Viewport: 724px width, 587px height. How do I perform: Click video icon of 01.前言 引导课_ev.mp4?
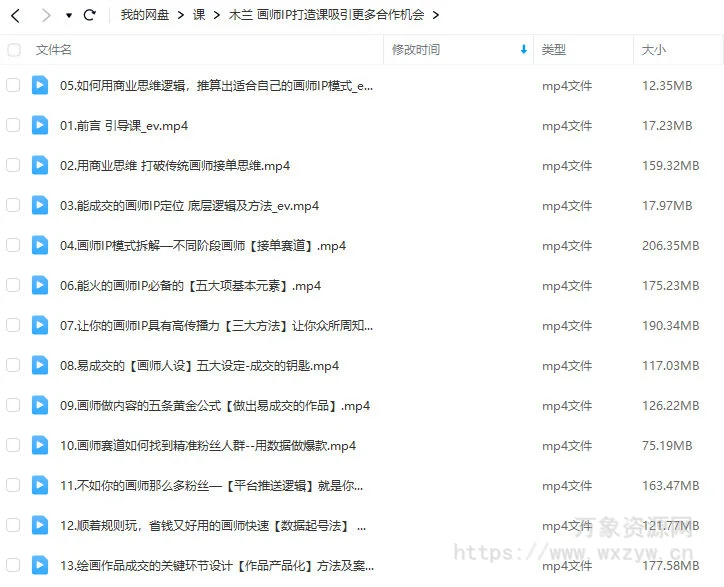(x=39, y=125)
